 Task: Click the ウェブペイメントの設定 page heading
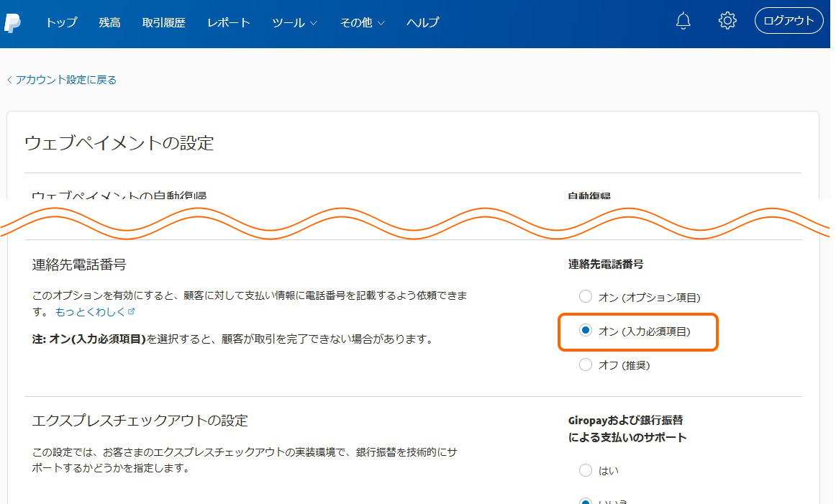tap(119, 142)
